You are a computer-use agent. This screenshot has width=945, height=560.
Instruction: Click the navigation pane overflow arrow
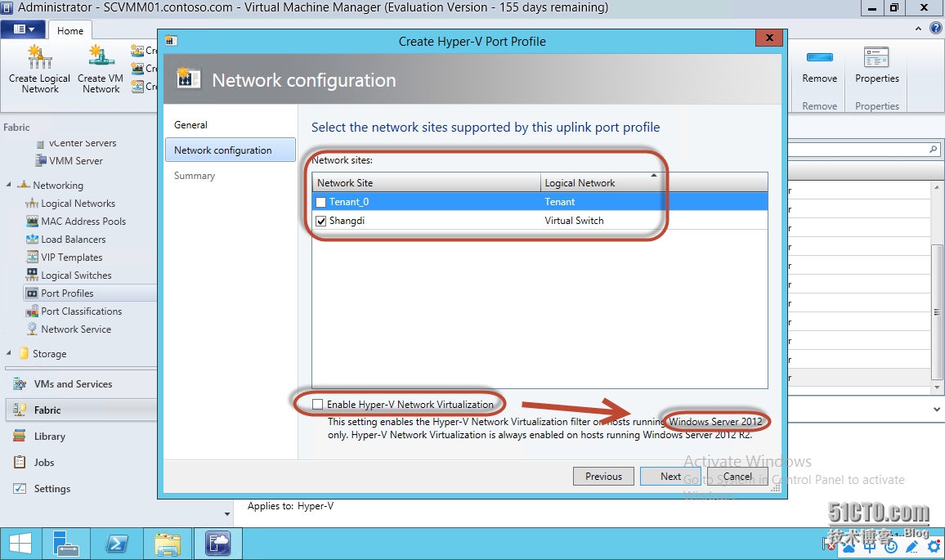(227, 514)
